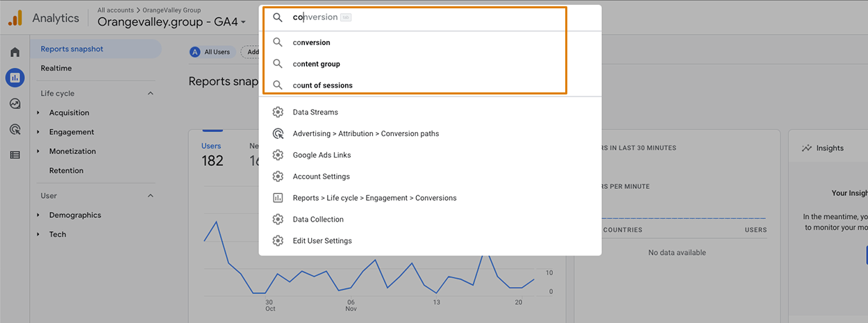Click the 182 users count

(212, 161)
